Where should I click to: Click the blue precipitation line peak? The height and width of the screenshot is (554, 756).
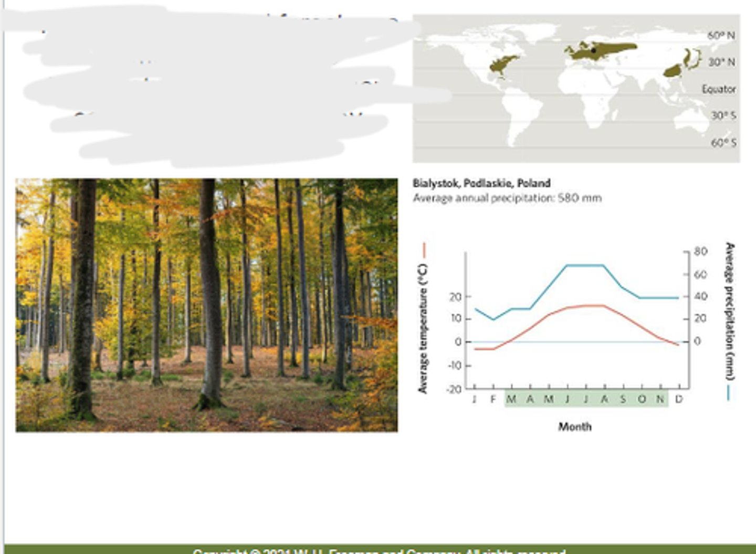(x=585, y=265)
